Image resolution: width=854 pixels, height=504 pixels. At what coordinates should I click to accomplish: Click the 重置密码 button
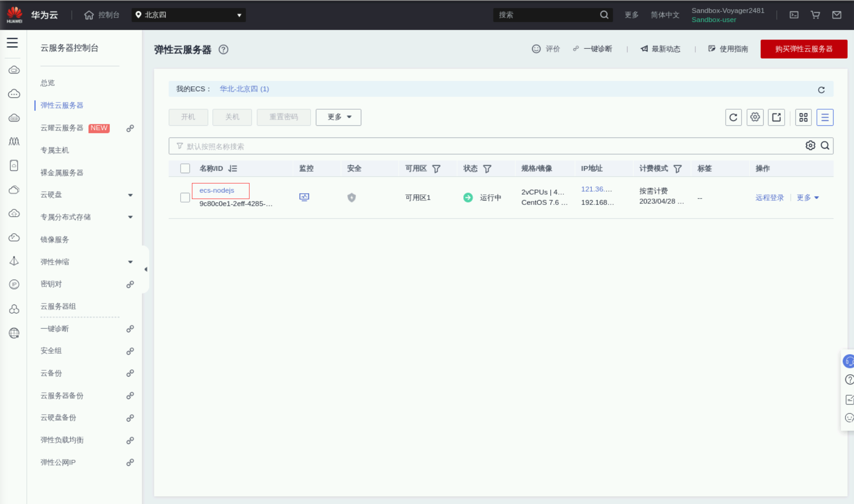[284, 117]
